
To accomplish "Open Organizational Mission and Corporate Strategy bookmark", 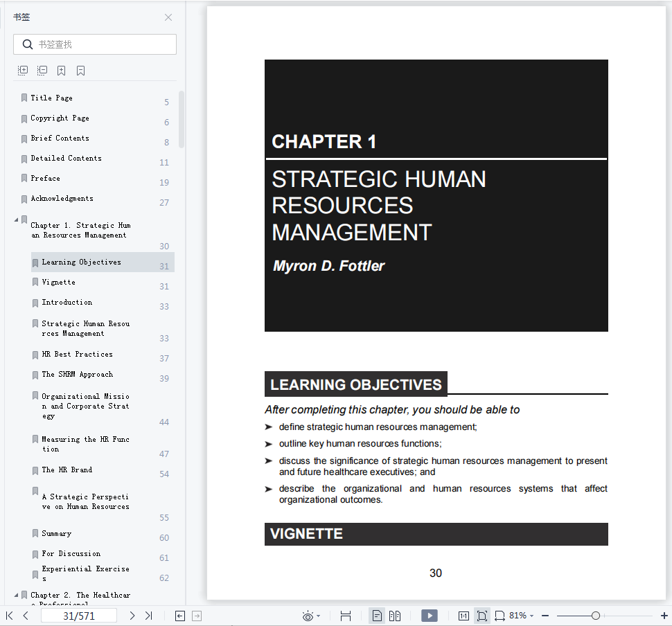I will tap(85, 406).
